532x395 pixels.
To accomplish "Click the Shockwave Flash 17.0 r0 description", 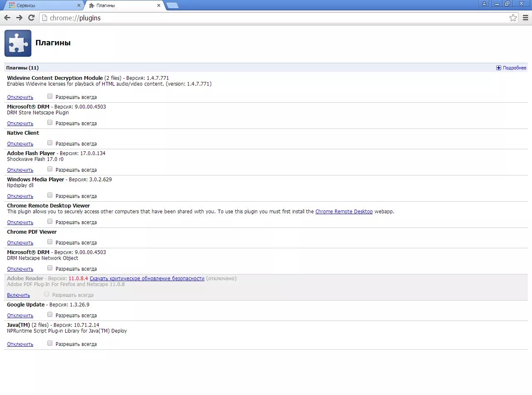I will tap(35, 159).
